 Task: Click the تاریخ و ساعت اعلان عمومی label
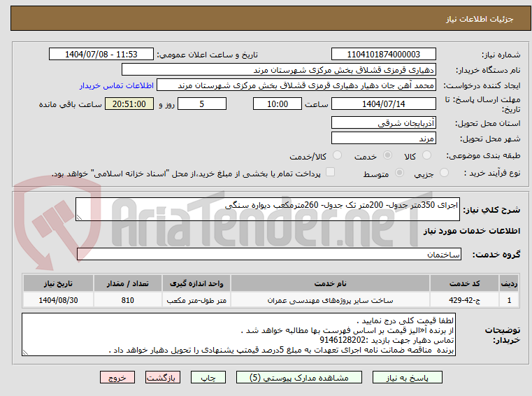(x=207, y=55)
